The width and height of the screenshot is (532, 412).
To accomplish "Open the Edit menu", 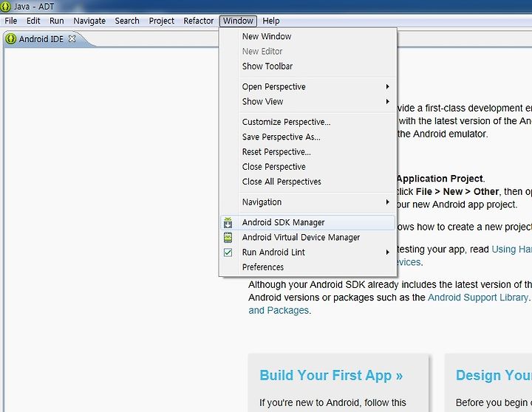I will 33,21.
